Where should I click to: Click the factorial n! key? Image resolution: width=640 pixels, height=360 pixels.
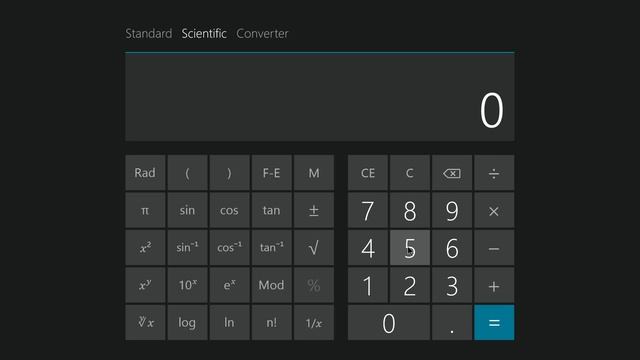(271, 322)
